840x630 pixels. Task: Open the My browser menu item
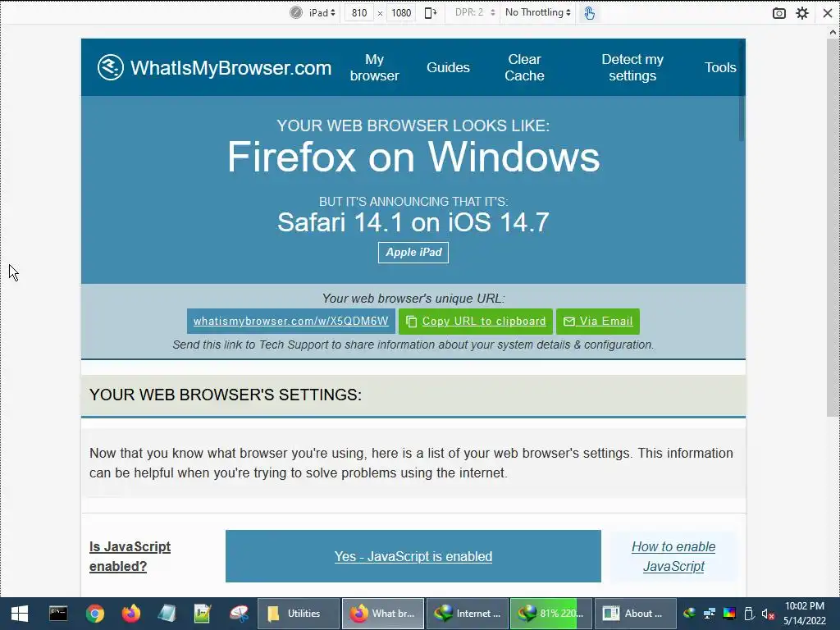(x=374, y=67)
